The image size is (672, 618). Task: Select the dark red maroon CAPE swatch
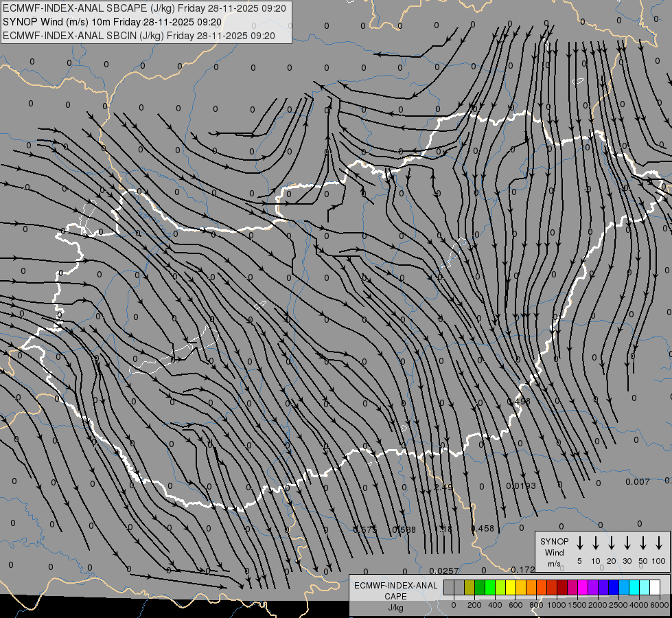click(x=562, y=588)
